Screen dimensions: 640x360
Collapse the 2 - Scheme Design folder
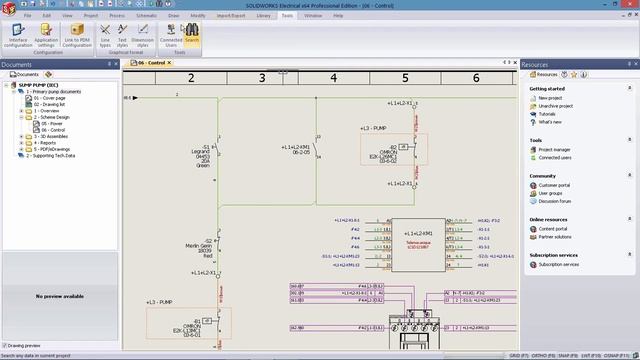pyautogui.click(x=21, y=117)
